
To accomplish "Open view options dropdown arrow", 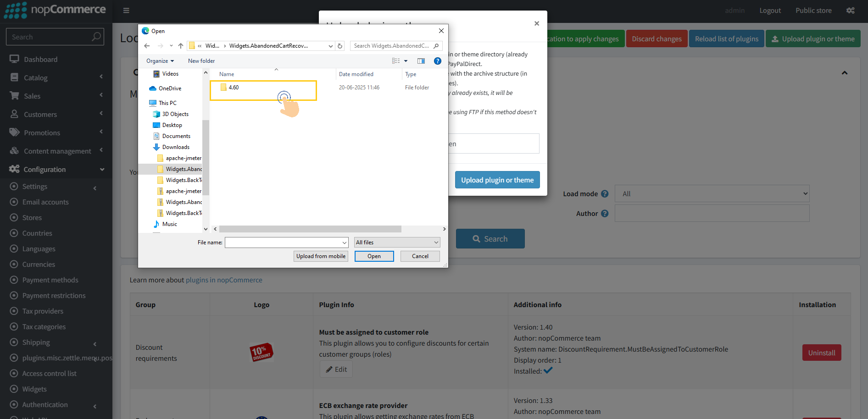I will tap(406, 61).
